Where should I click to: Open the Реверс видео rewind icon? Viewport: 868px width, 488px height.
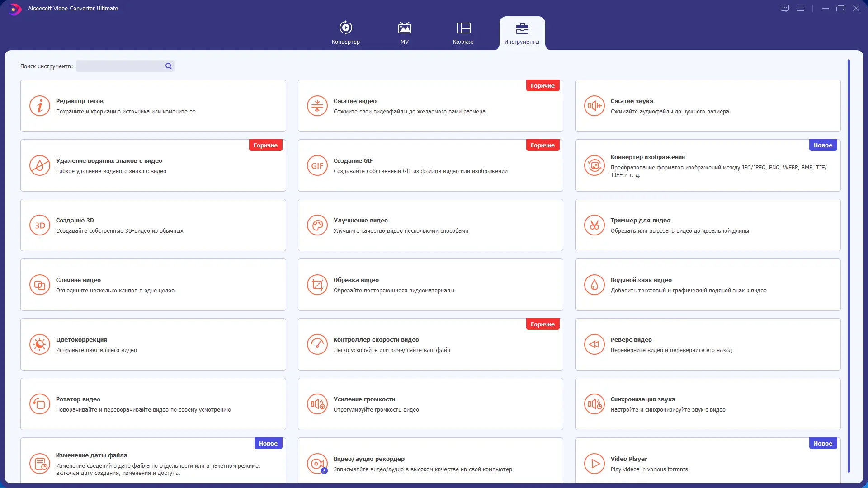click(594, 345)
